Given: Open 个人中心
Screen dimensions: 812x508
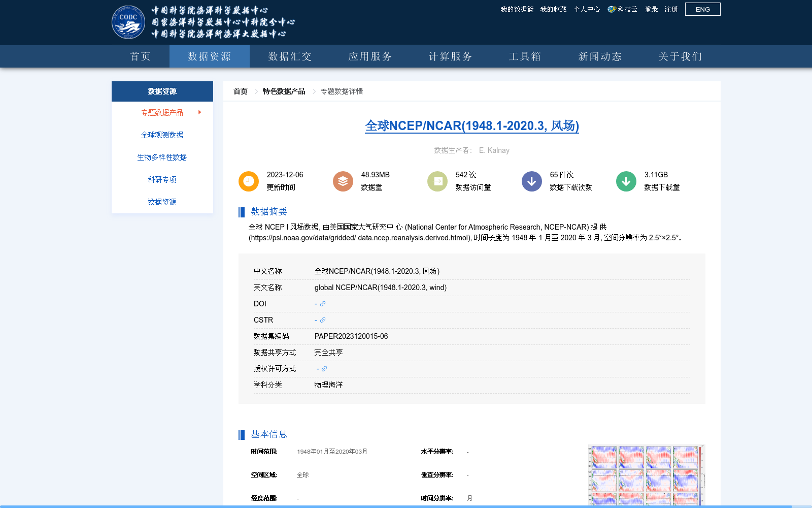Looking at the screenshot, I should (587, 9).
